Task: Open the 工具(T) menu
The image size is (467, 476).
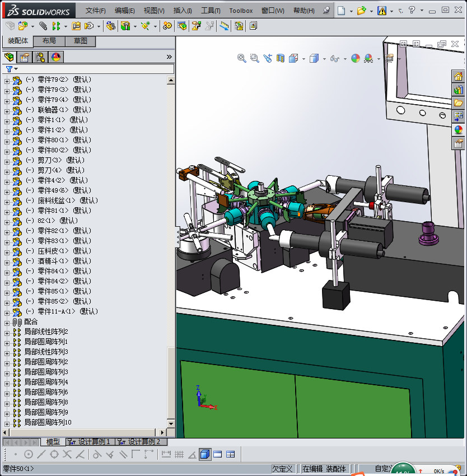Action: coord(211,11)
